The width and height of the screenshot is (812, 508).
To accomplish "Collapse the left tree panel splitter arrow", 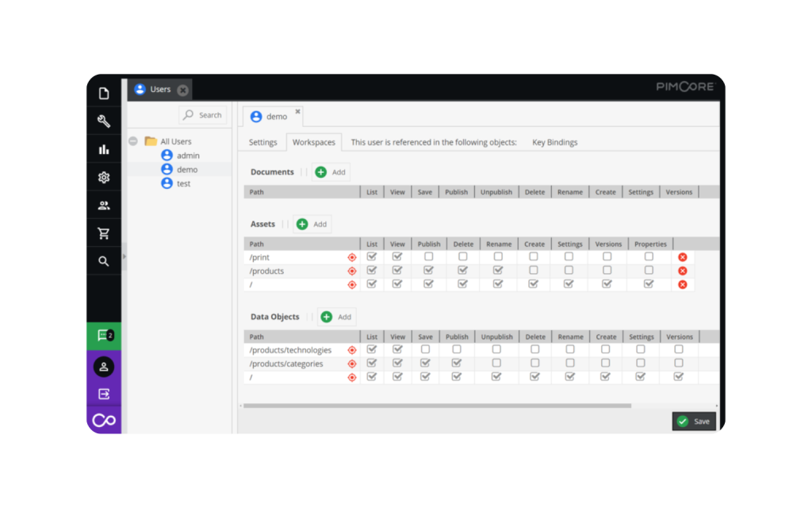I will (124, 256).
